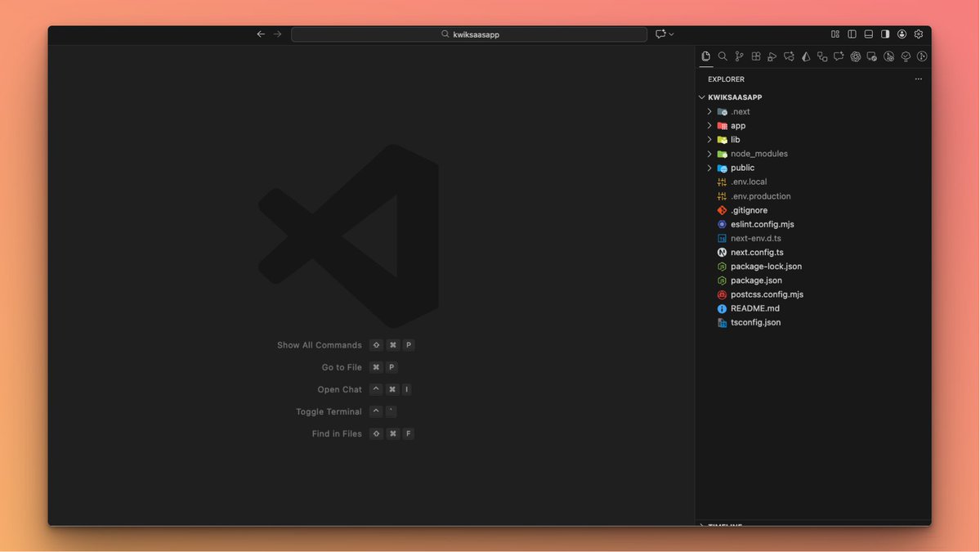Go forward with the right arrow
The width and height of the screenshot is (980, 552).
point(278,34)
